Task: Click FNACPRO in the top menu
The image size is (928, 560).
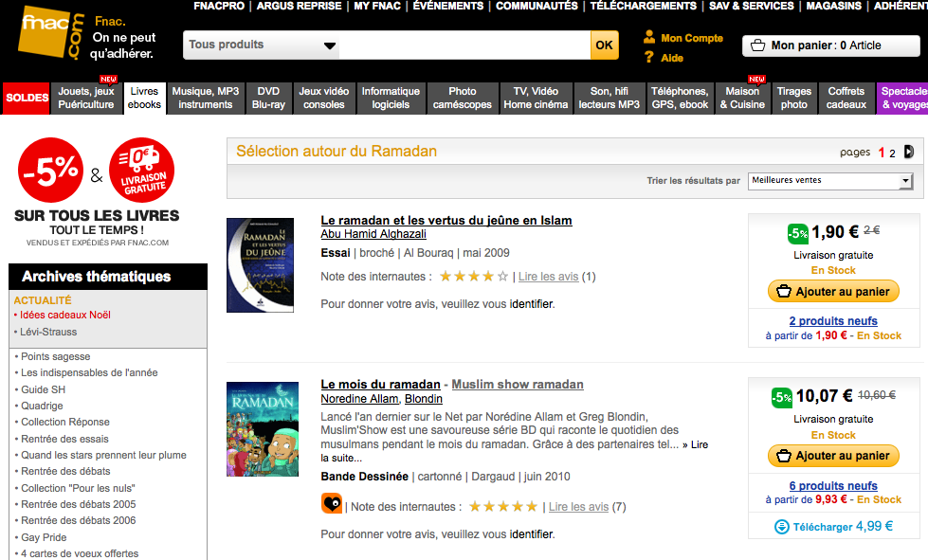Action: 219,6
